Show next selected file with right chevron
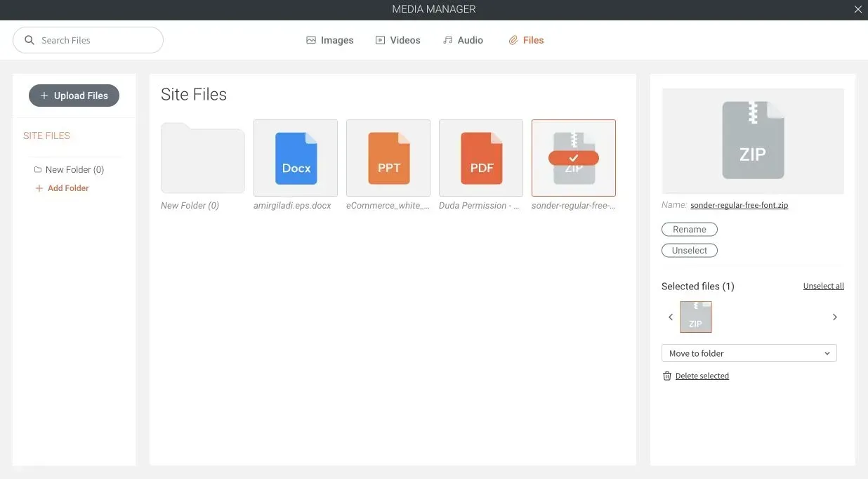Screen dimensions: 868x479 click(x=835, y=317)
